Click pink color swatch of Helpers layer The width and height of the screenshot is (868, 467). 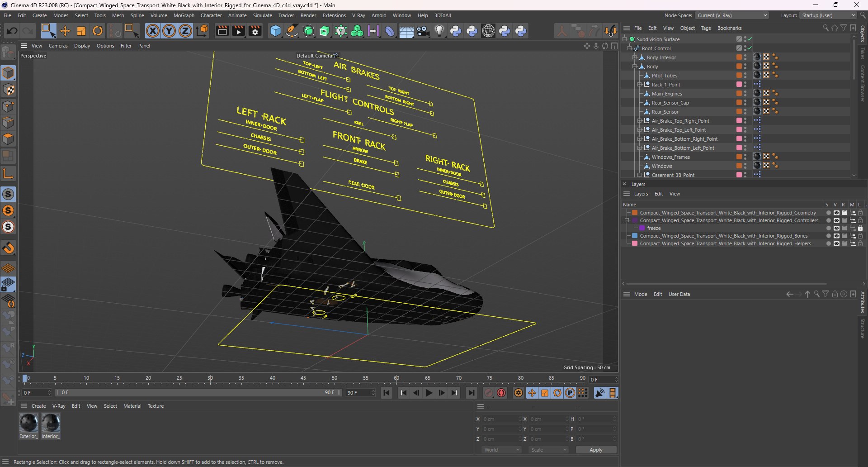[635, 243]
